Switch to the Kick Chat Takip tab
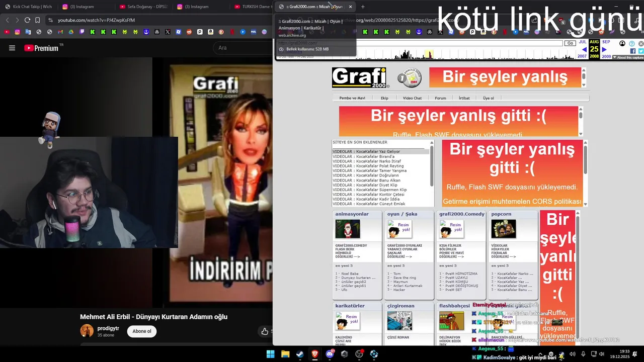This screenshot has height=362, width=644. click(x=29, y=7)
